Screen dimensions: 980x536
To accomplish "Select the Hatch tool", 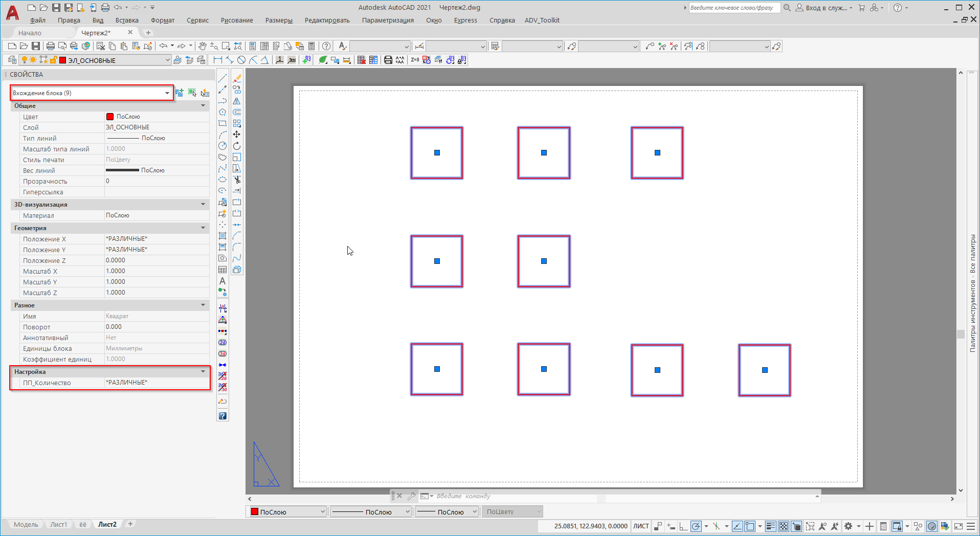I will coord(222,236).
